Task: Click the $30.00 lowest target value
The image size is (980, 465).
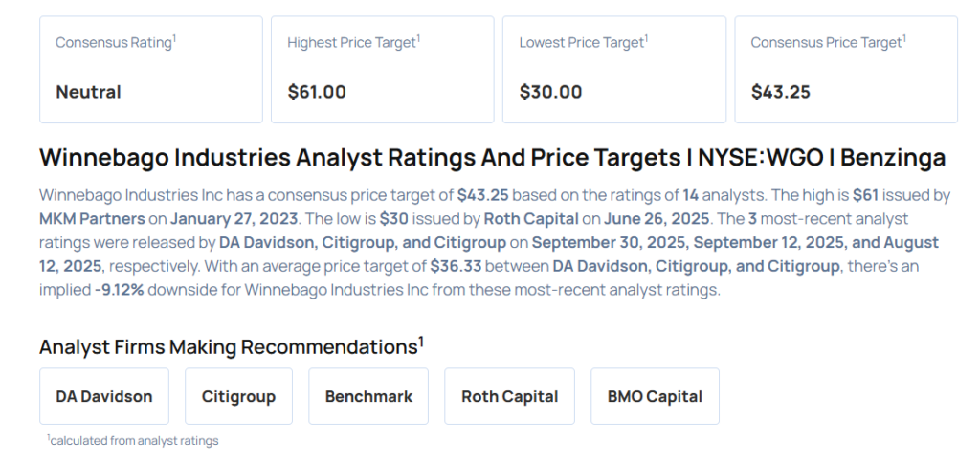Action: (550, 92)
